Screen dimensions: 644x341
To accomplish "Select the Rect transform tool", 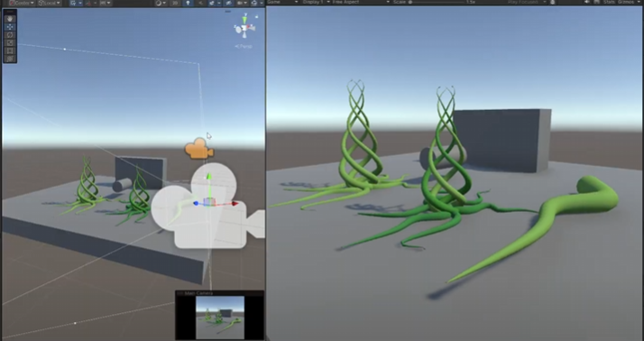I will pos(10,51).
